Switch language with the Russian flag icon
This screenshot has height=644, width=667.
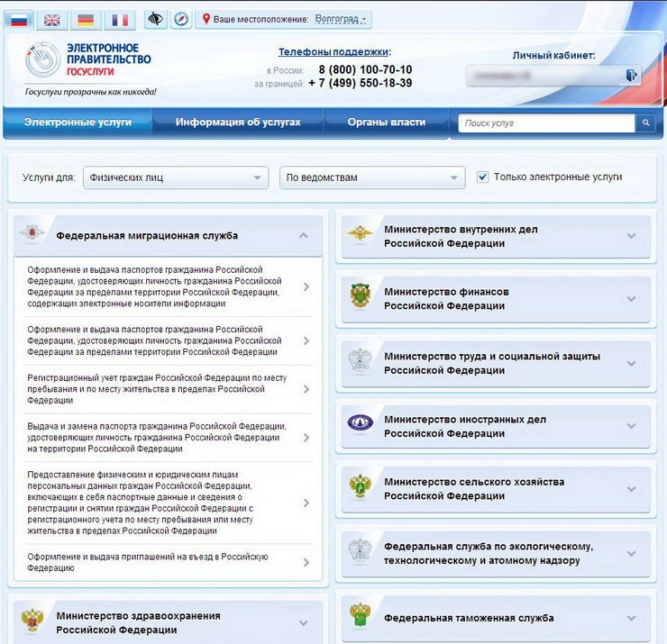19,20
